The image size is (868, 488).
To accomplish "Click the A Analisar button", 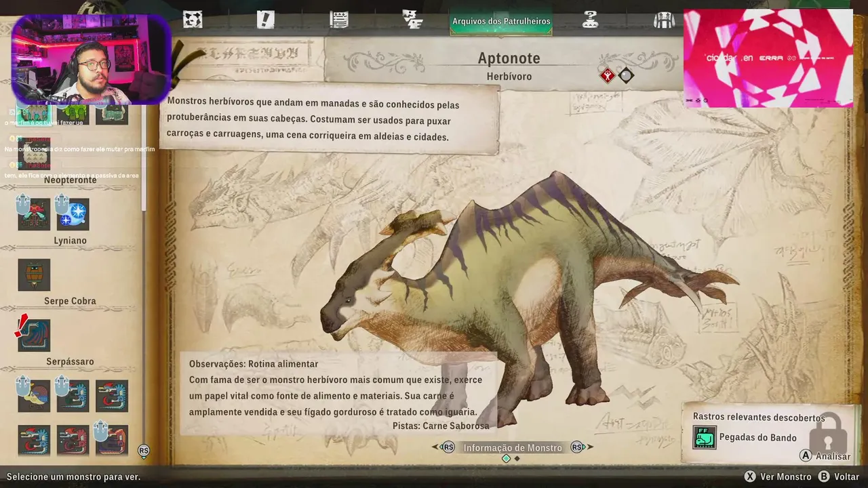I will tap(825, 456).
